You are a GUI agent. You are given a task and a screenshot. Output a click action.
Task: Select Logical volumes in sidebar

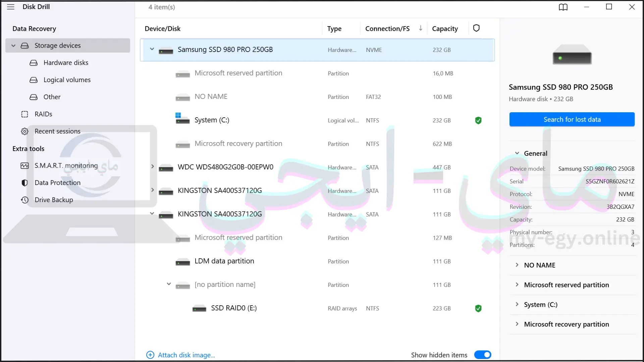tap(67, 79)
